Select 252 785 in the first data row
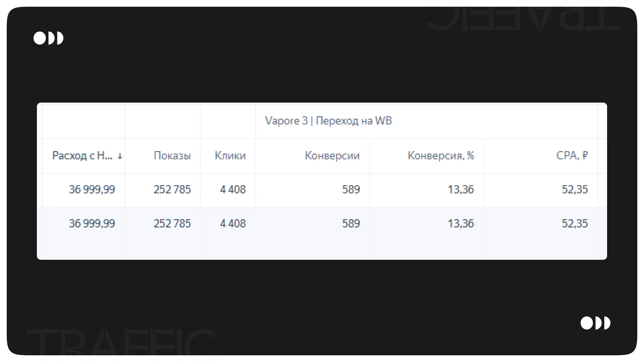 coord(172,189)
